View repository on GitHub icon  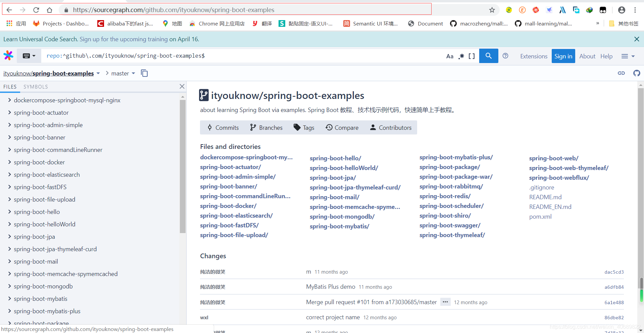(637, 73)
